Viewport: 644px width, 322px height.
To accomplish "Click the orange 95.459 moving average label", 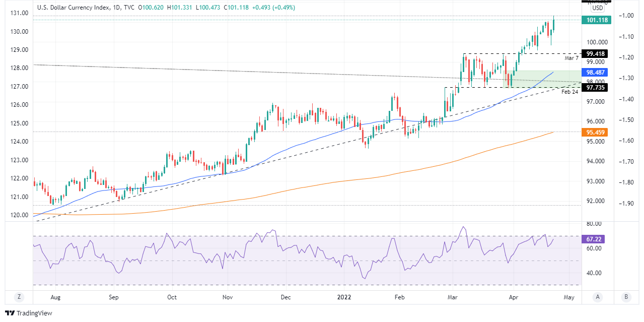I will point(594,133).
